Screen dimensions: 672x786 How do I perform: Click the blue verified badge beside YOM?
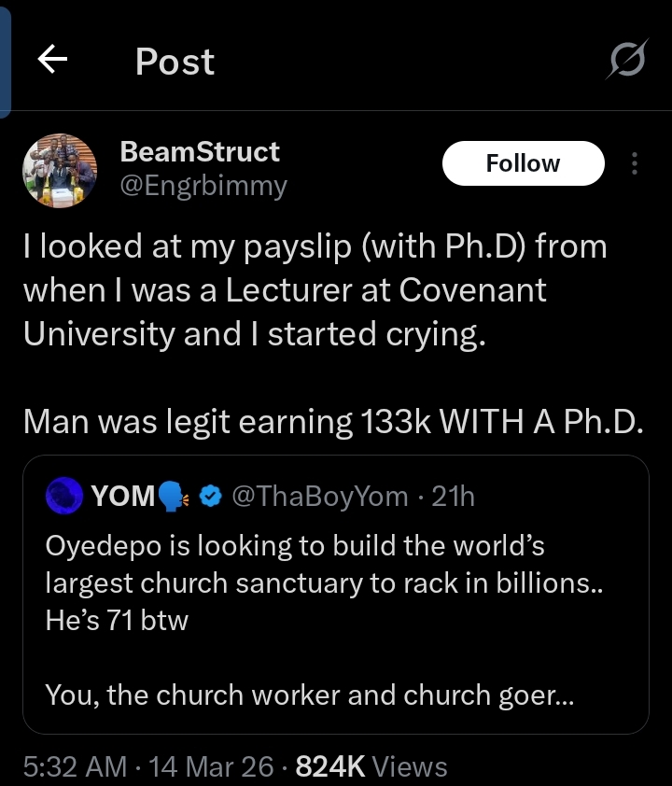(x=210, y=496)
